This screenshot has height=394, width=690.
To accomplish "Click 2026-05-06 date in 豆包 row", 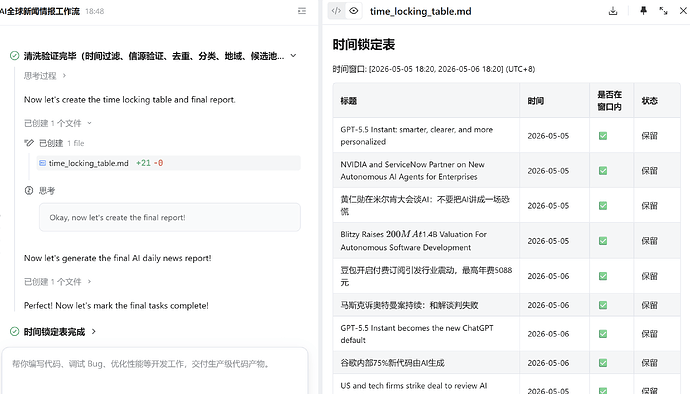I will [x=548, y=276].
